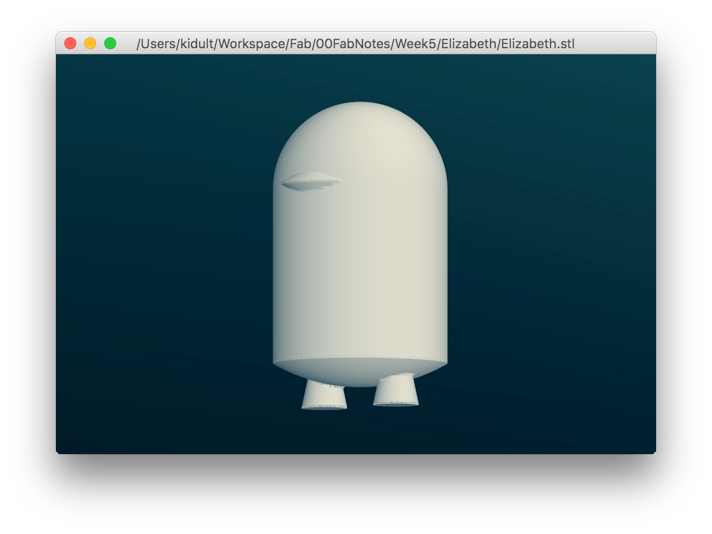Screen dimensions: 712x534
Task: Minimize the STL viewer with the yellow button
Action: (x=90, y=44)
